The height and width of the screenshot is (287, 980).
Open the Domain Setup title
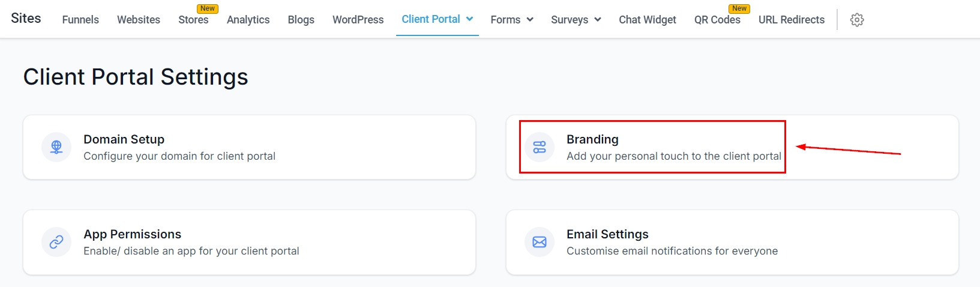pyautogui.click(x=124, y=139)
